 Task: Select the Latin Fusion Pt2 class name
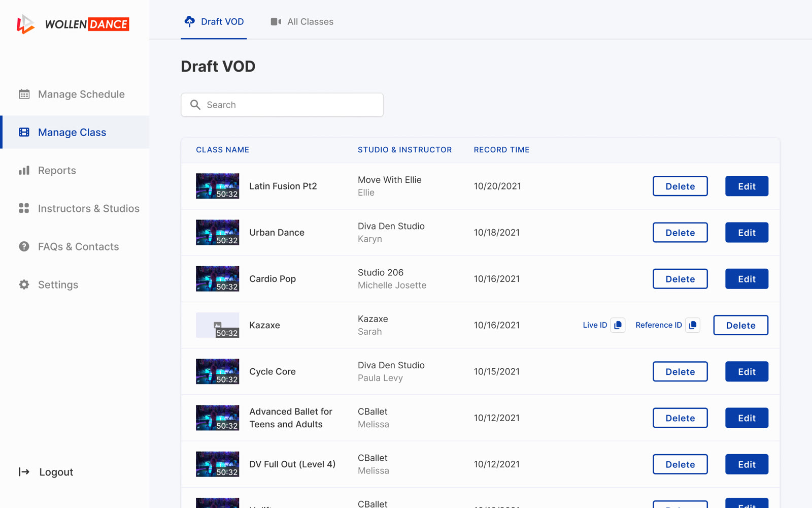(283, 186)
